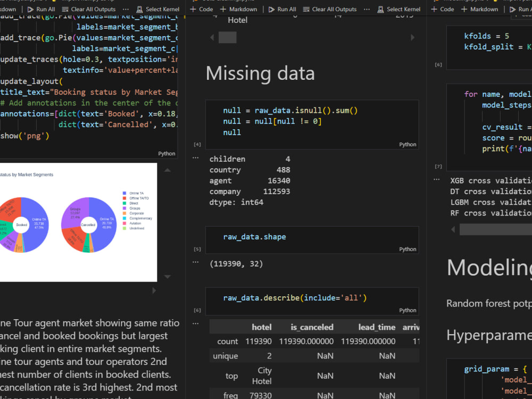
Task: Open output options ellipsis next to null counts output
Action: (x=195, y=158)
